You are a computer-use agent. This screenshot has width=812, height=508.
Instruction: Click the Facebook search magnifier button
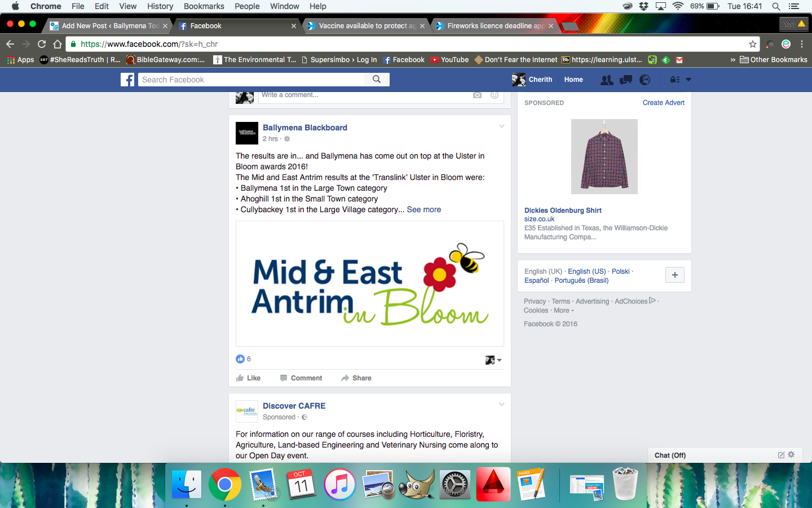tap(377, 80)
